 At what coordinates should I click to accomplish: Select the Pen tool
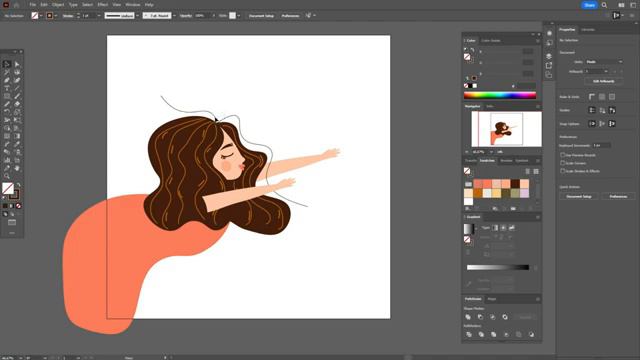(x=7, y=80)
